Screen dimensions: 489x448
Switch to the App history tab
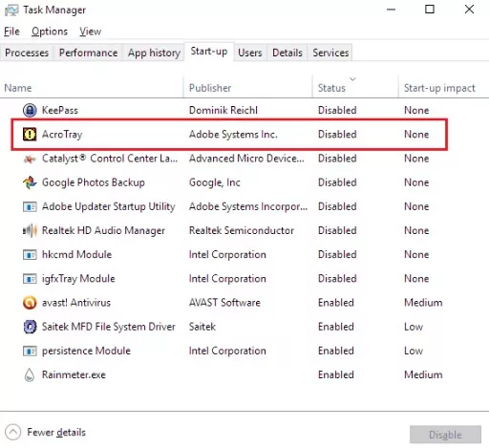click(x=154, y=53)
